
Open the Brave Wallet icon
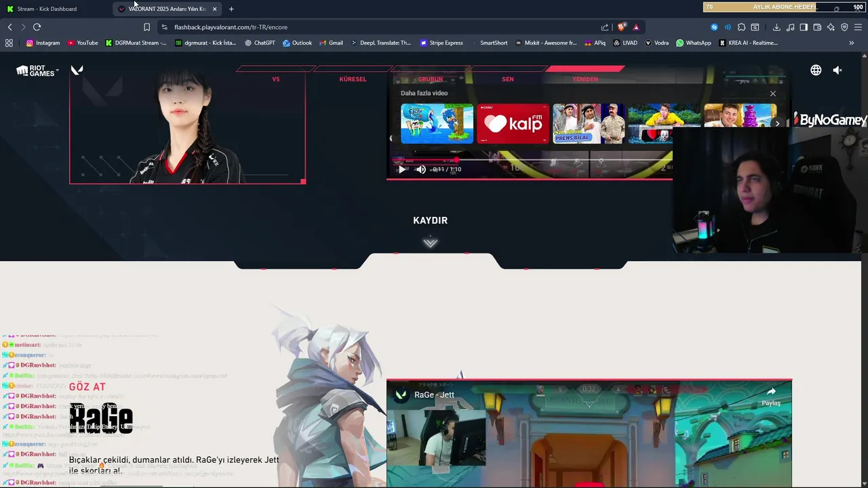(x=817, y=27)
